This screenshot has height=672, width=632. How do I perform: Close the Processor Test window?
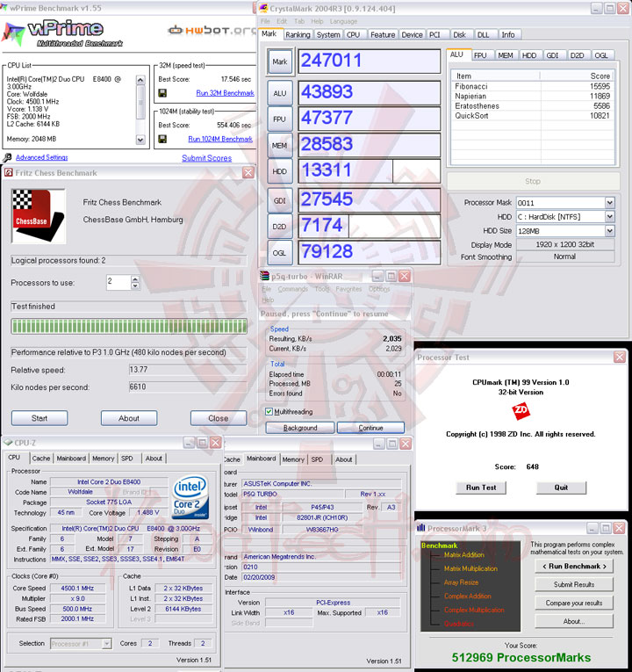pyautogui.click(x=620, y=357)
